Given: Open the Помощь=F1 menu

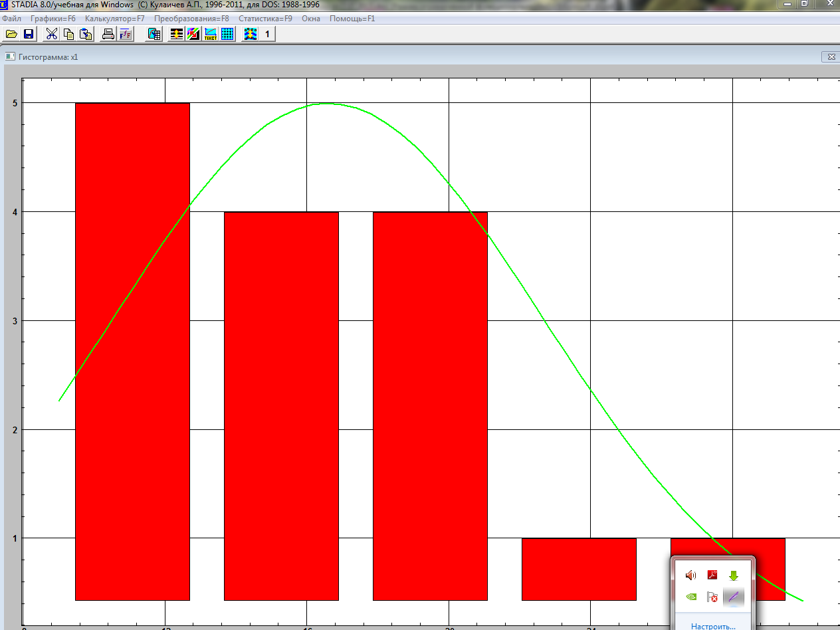Looking at the screenshot, I should [352, 19].
